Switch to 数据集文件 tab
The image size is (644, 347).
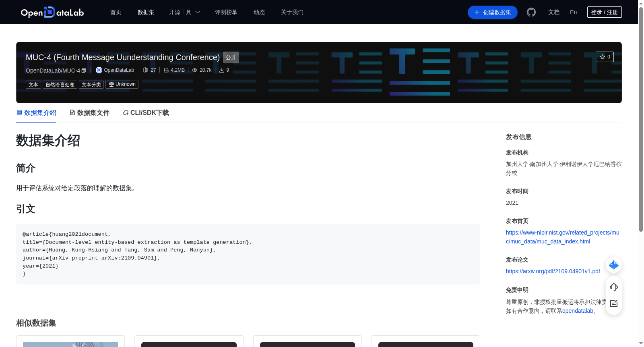pyautogui.click(x=89, y=113)
